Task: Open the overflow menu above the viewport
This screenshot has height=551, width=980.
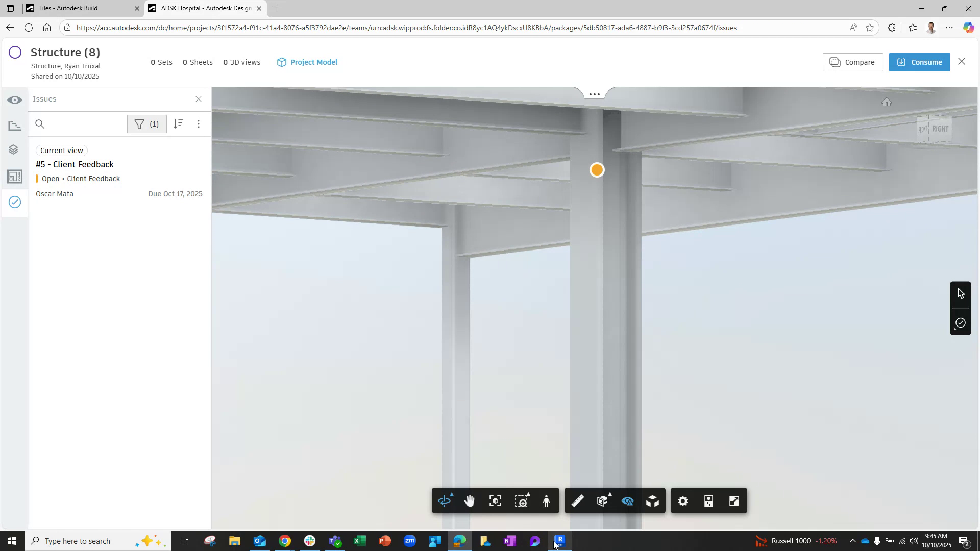Action: 594,93
